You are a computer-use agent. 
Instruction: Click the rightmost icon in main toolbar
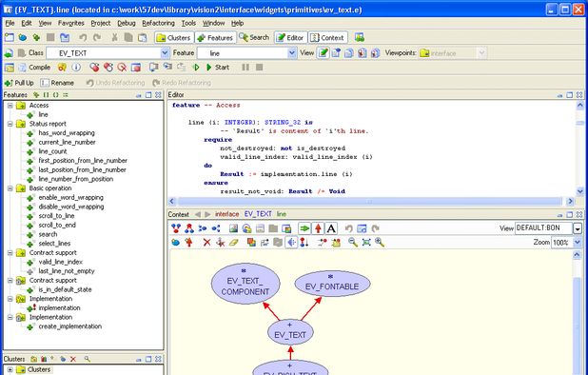[360, 37]
